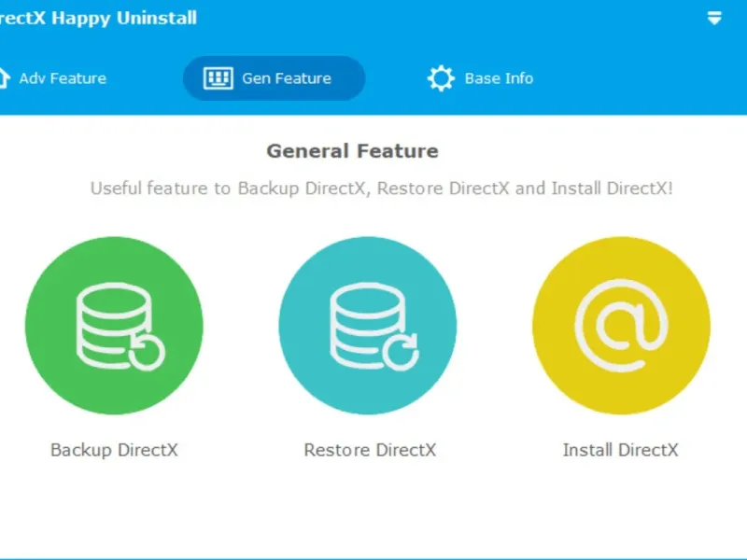This screenshot has width=747, height=560.
Task: Open the title bar dropdown arrow menu
Action: point(714,18)
